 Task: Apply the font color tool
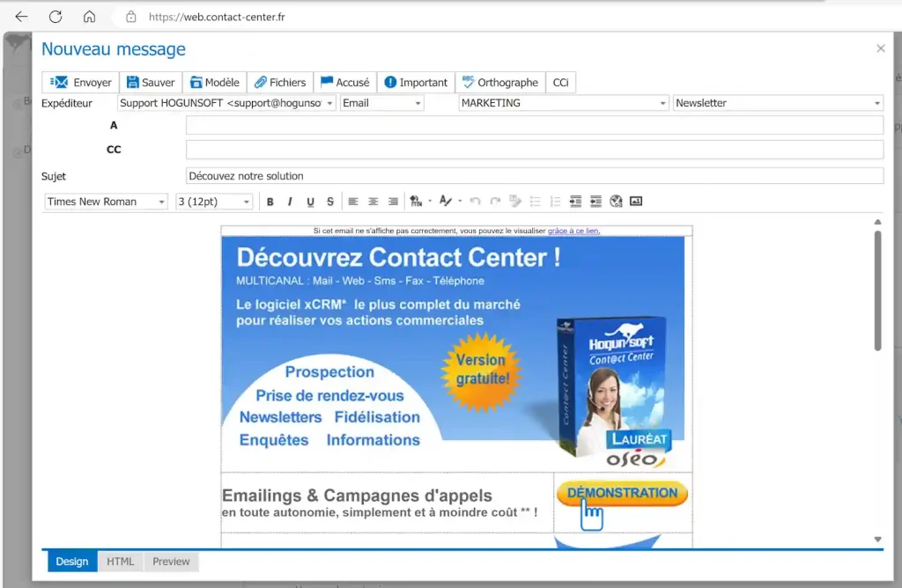click(445, 202)
